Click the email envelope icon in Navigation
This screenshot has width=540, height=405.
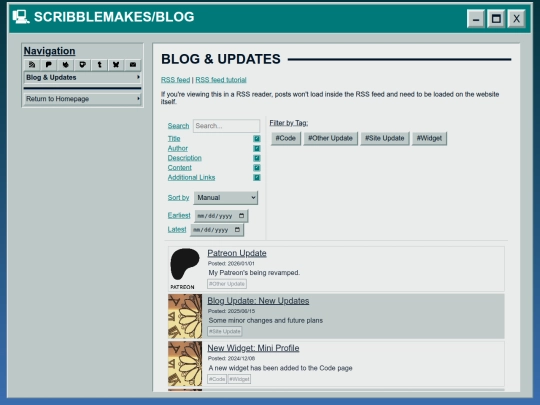tap(133, 65)
